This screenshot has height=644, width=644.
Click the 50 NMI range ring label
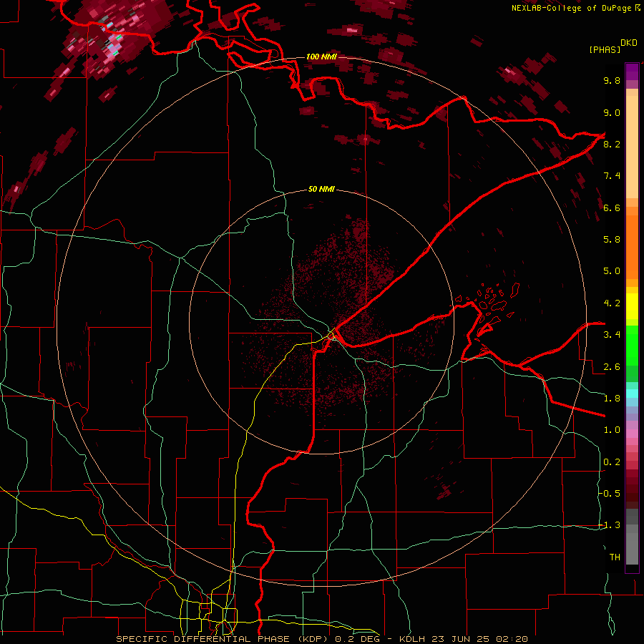coord(321,190)
